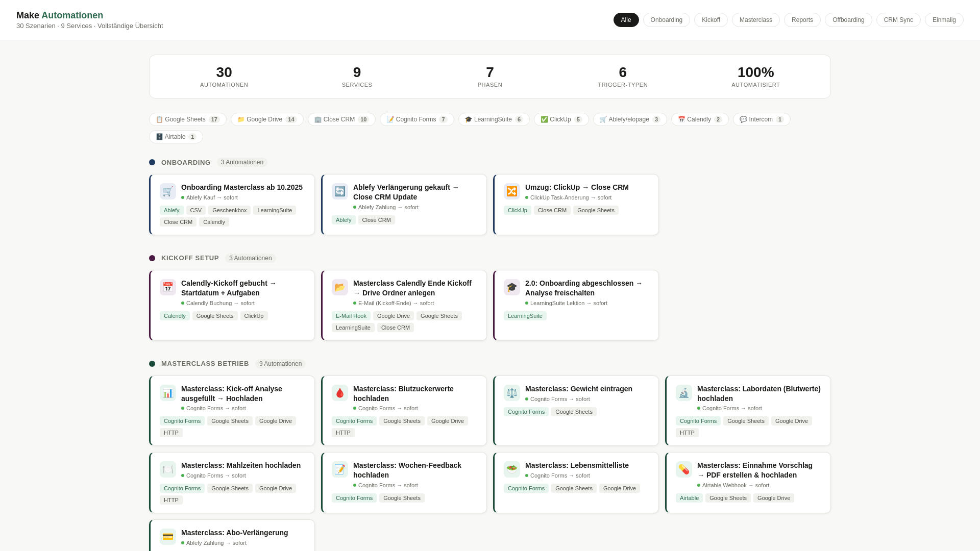Click the memo icon on Wochen-Feedback card
The height and width of the screenshot is (551, 980).
point(340,469)
